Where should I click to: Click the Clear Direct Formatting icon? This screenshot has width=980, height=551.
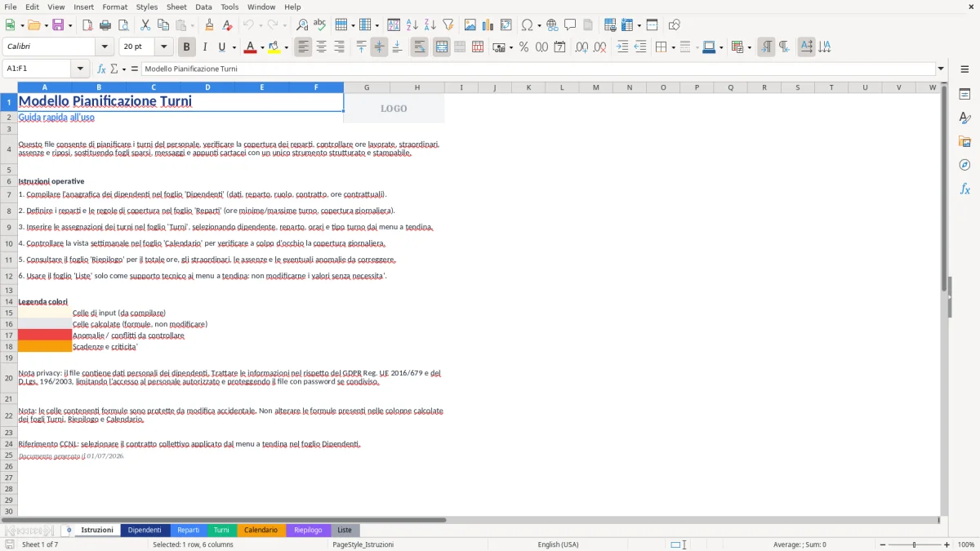pyautogui.click(x=228, y=25)
